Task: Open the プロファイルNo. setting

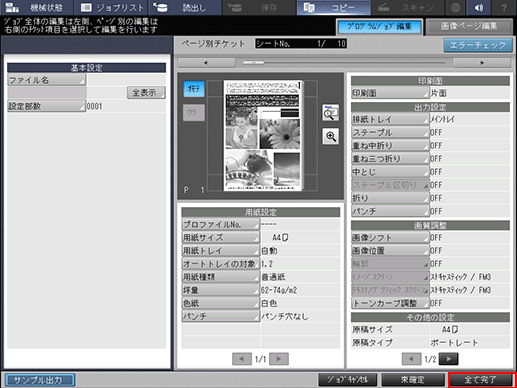Action: tap(220, 224)
